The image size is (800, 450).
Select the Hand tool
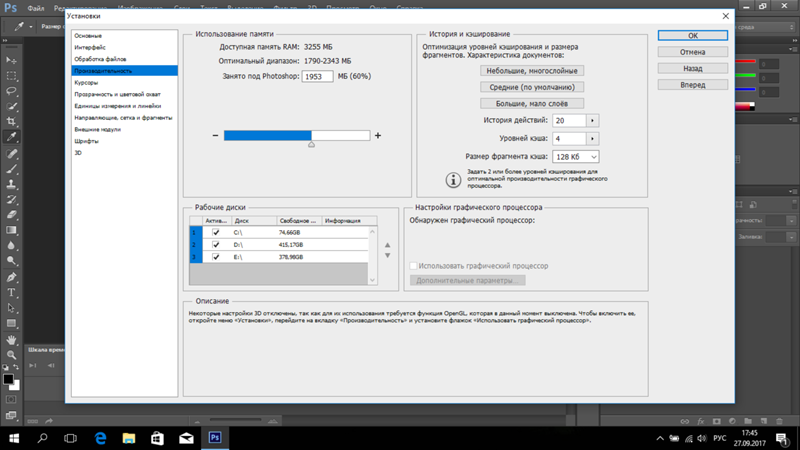click(11, 340)
